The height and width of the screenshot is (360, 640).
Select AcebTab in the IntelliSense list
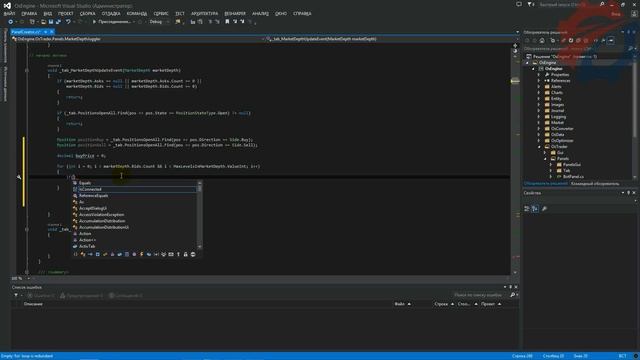[x=134, y=247]
